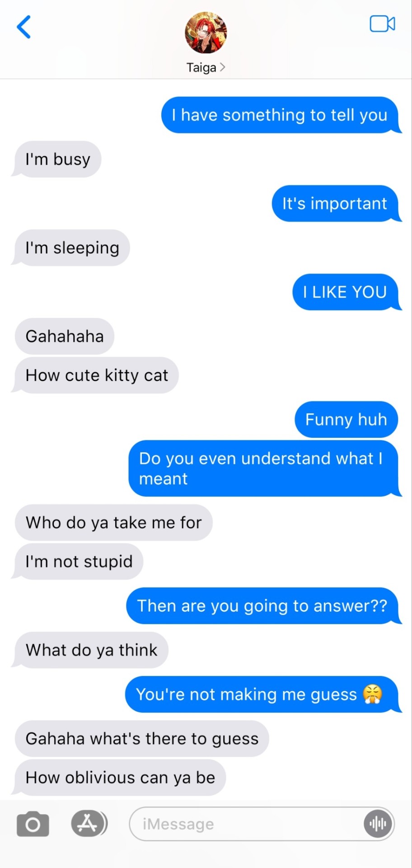Tap "How cute kitty cat" message
Viewport: 412px width, 868px height.
[x=96, y=375]
